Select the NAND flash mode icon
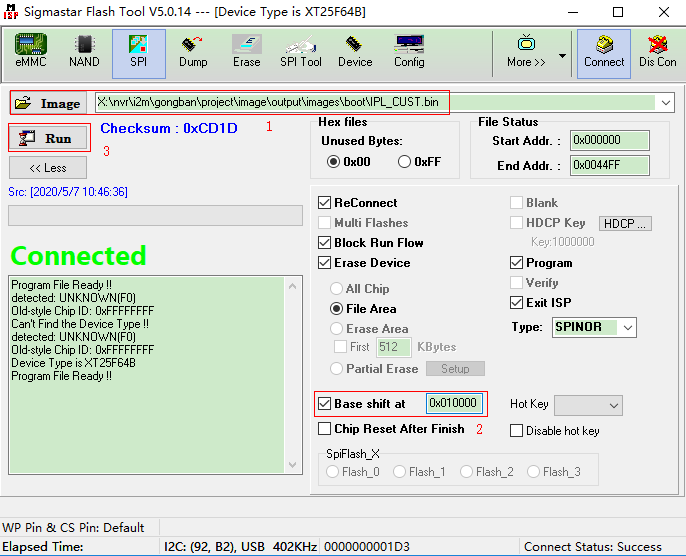Image resolution: width=686 pixels, height=556 pixels. tap(84, 52)
